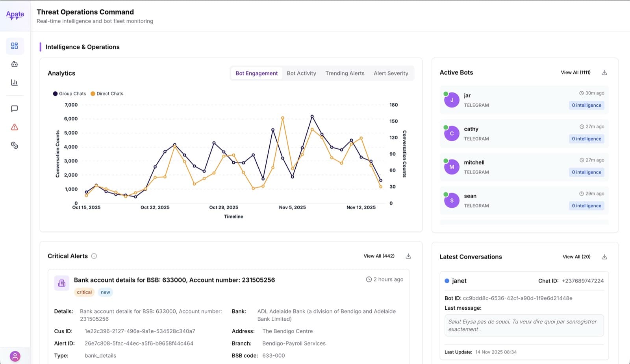Click sean's 0 intelligence badge

(587, 206)
